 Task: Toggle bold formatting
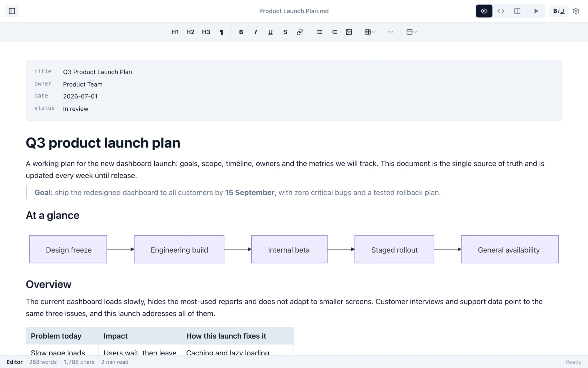[x=241, y=32]
